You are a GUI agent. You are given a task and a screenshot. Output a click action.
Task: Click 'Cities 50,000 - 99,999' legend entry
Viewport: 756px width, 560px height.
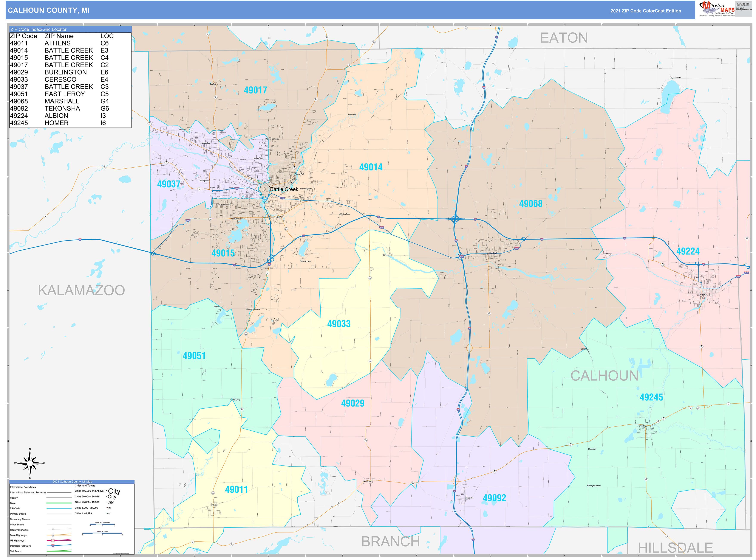coord(87,497)
